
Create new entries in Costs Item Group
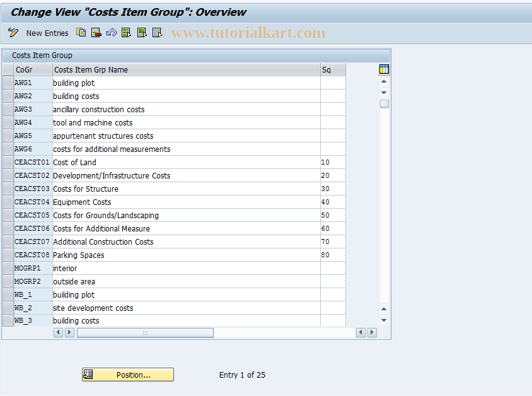point(47,33)
